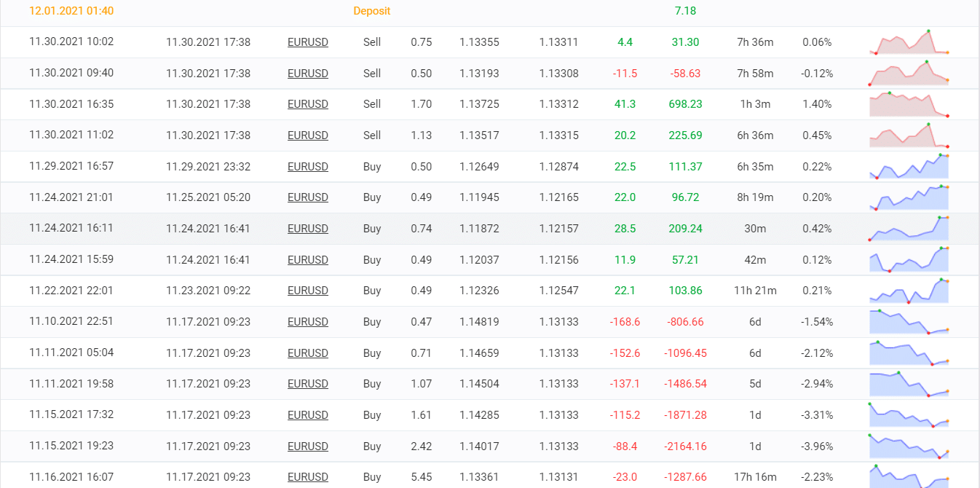Click EURUSD link for the -2164.16 loss trade
Screen dimensions: 980x488
pyautogui.click(x=307, y=446)
